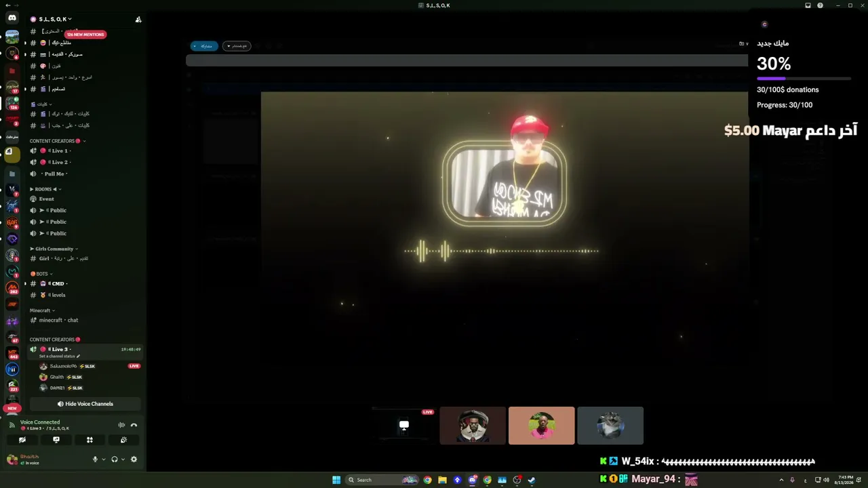Open the live screen share thumbnail
Screen dimensions: 868x488
point(404,426)
